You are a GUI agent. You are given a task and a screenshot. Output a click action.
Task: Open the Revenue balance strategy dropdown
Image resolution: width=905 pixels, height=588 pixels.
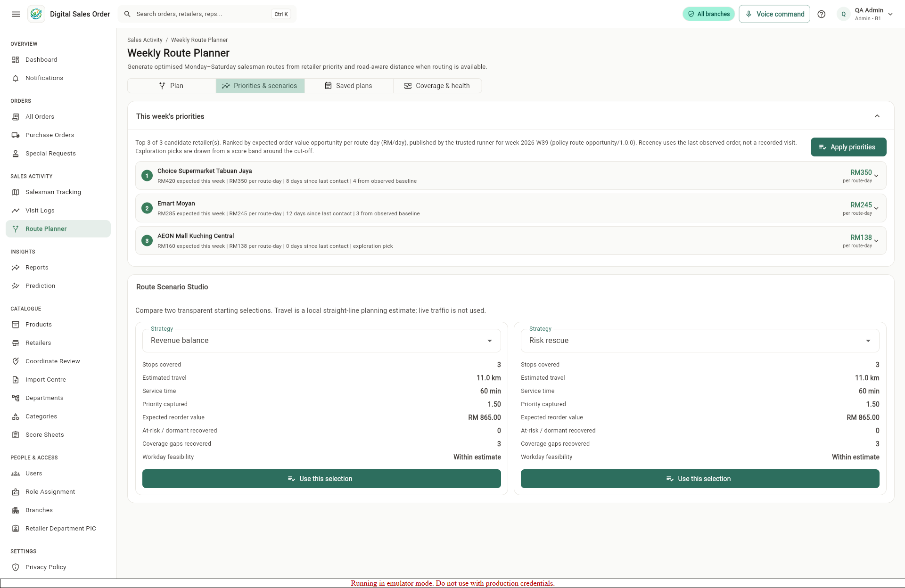(321, 341)
